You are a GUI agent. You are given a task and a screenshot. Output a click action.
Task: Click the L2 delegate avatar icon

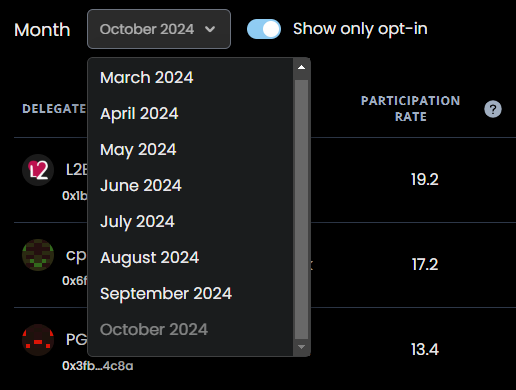38,170
